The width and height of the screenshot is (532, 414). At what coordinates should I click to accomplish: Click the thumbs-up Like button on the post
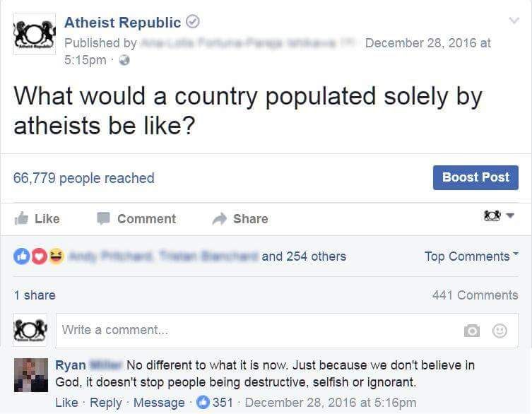(x=37, y=219)
